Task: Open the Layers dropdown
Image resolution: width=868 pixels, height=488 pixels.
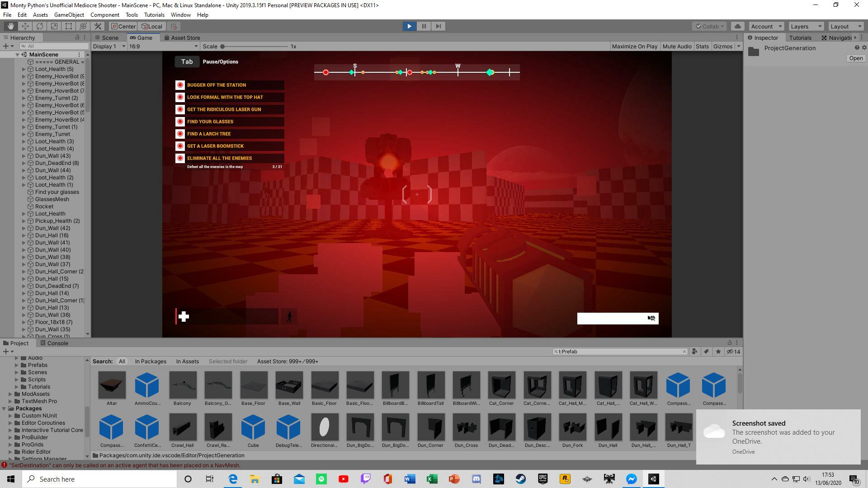Action: pos(806,26)
